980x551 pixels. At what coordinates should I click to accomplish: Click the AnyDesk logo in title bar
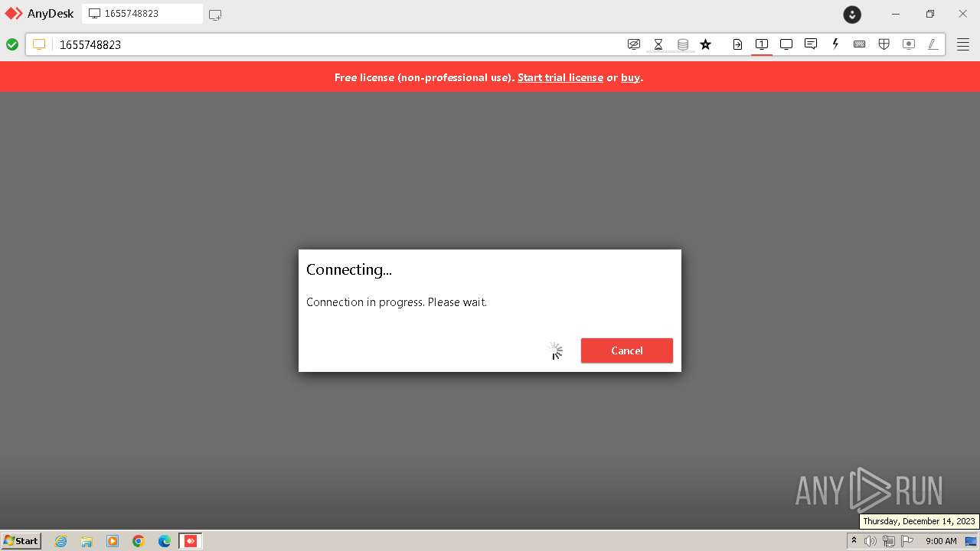[x=14, y=14]
